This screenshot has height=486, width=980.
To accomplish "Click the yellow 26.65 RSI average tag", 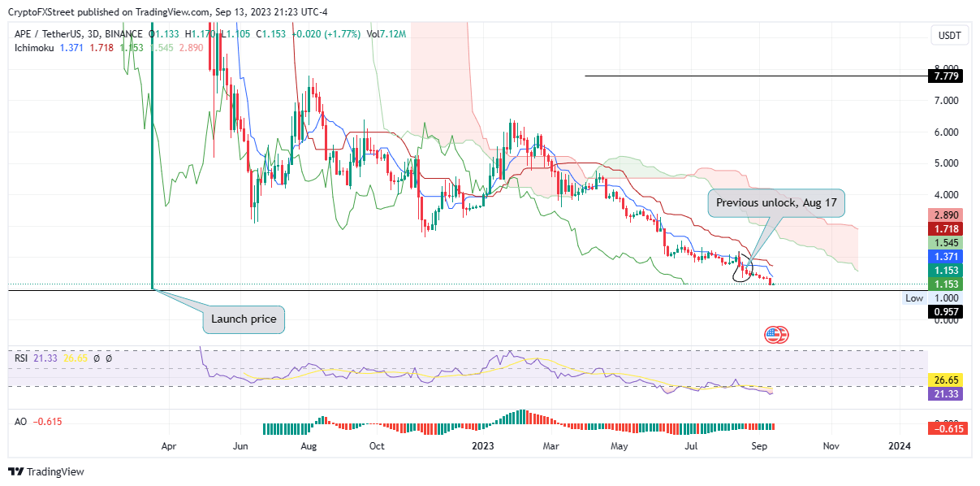I will (945, 380).
